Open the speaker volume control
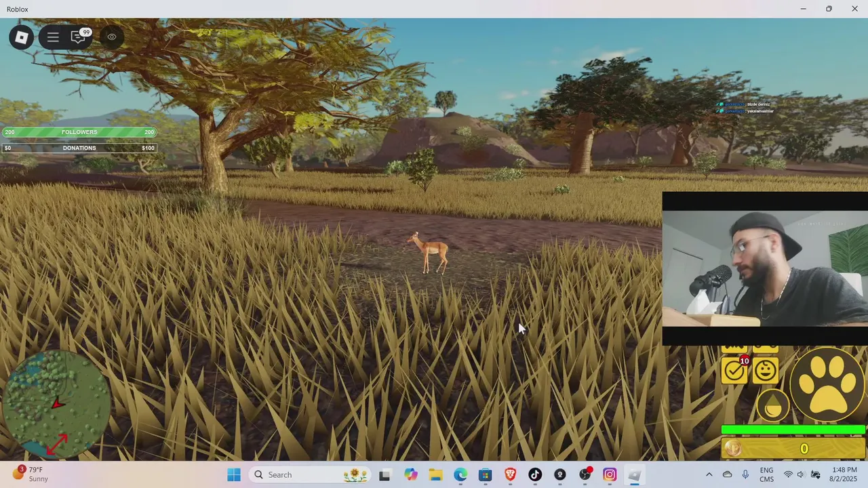 [x=801, y=474]
